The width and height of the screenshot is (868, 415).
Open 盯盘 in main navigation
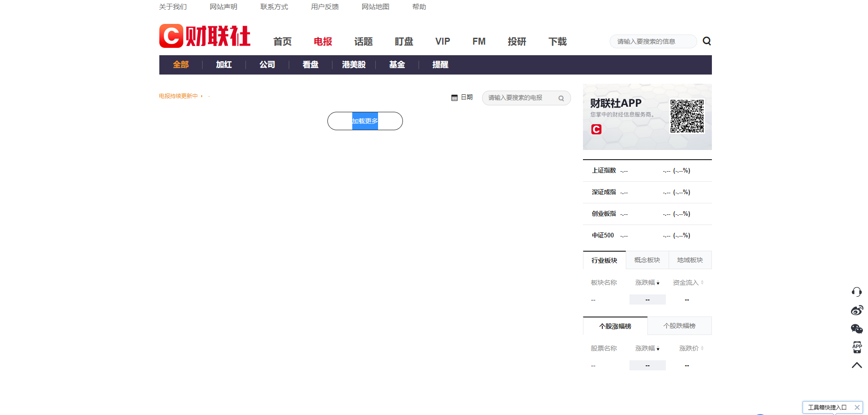pos(404,41)
